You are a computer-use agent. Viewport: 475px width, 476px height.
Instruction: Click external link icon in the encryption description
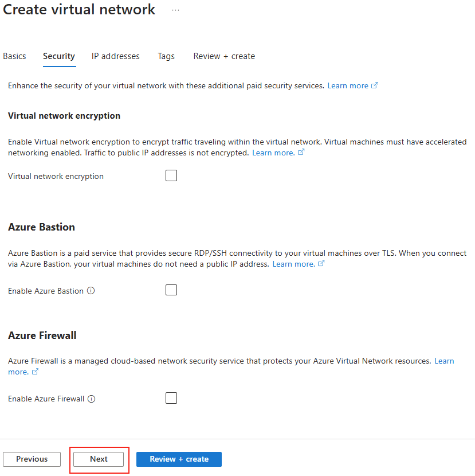click(301, 153)
